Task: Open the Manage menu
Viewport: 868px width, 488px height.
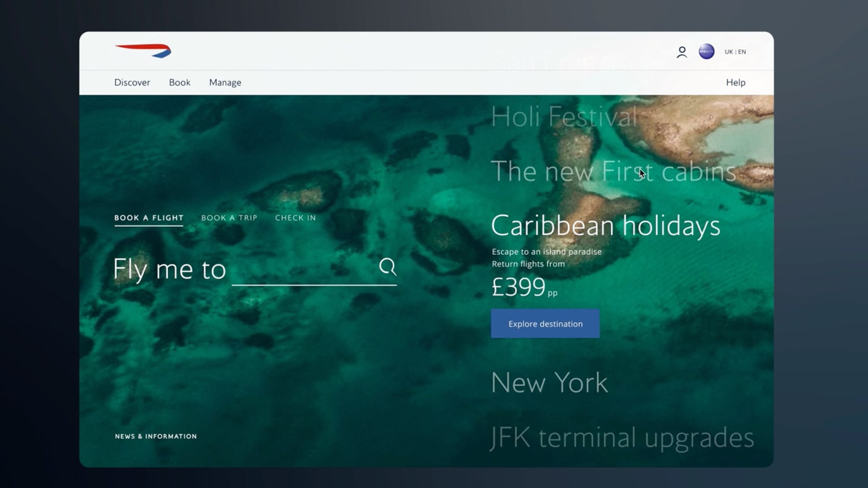Action: 225,82
